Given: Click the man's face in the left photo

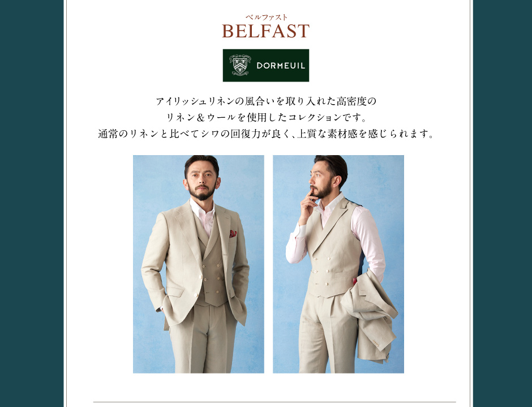Looking at the screenshot, I should pos(201,181).
